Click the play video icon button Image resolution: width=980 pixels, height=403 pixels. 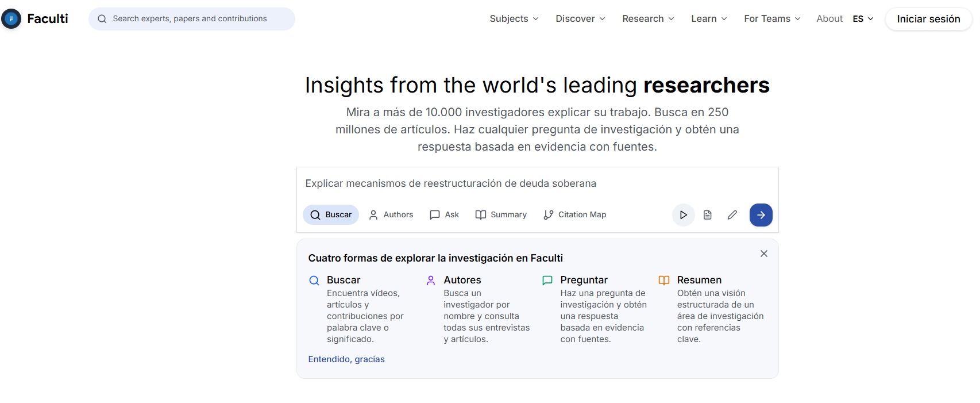click(684, 215)
